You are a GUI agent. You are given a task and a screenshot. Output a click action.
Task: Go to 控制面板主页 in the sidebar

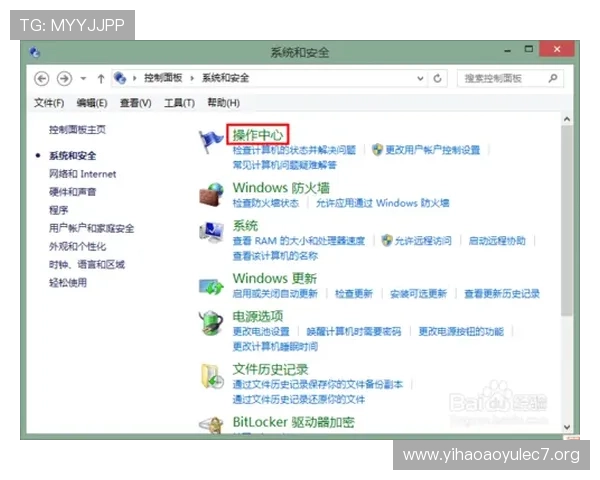77,130
